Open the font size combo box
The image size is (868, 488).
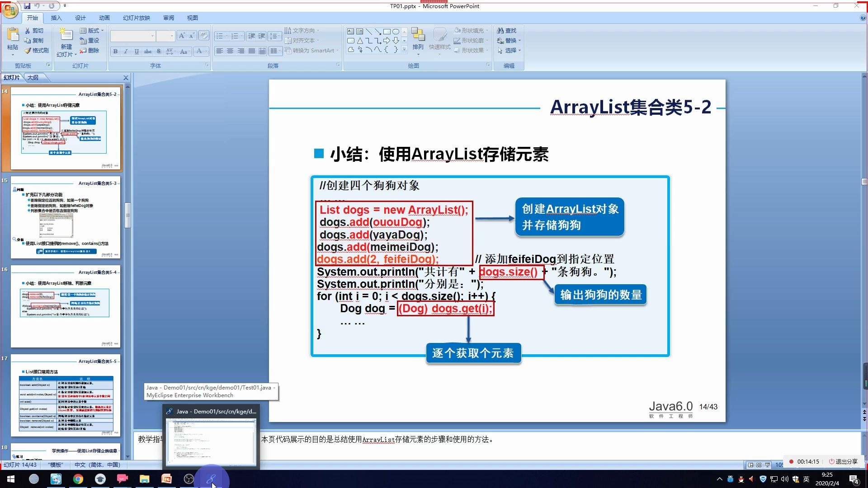pos(165,36)
